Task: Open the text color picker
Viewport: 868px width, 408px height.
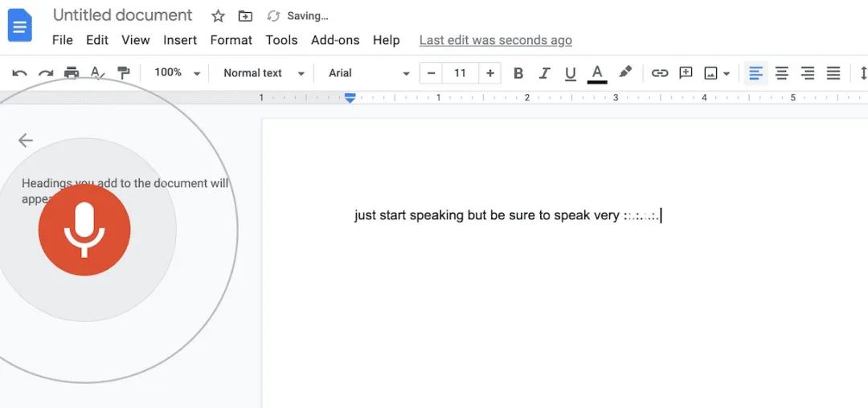Action: pos(597,73)
